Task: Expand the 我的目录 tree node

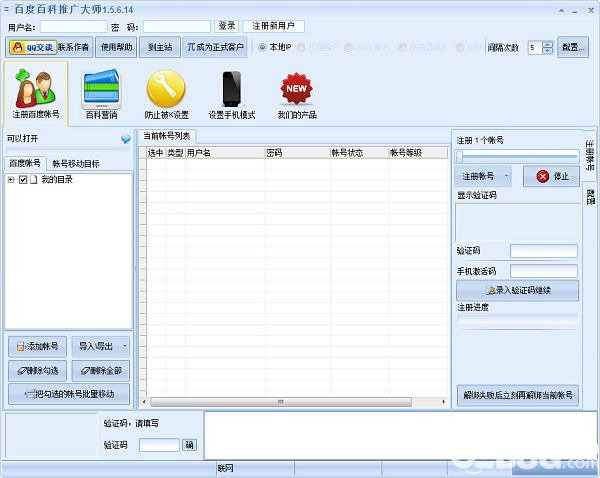Action: point(11,179)
